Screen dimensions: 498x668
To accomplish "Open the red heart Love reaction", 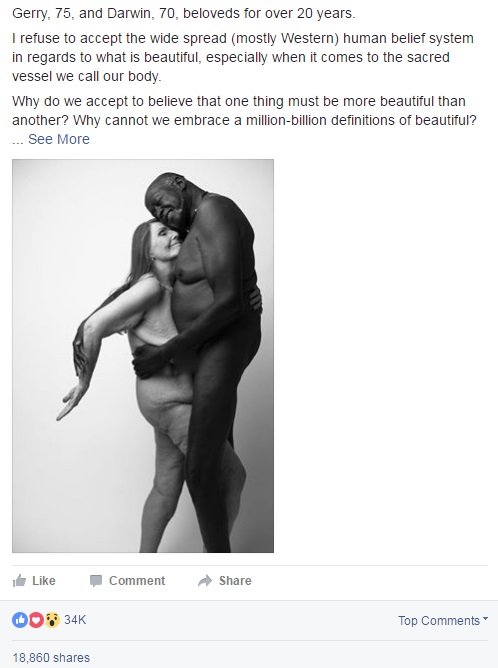I will point(36,620).
